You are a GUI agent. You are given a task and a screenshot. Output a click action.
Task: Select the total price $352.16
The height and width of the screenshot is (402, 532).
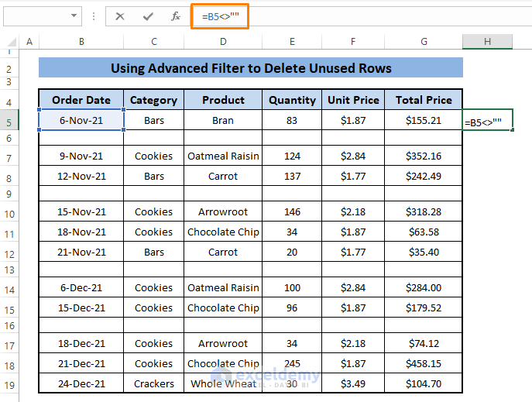pos(424,156)
